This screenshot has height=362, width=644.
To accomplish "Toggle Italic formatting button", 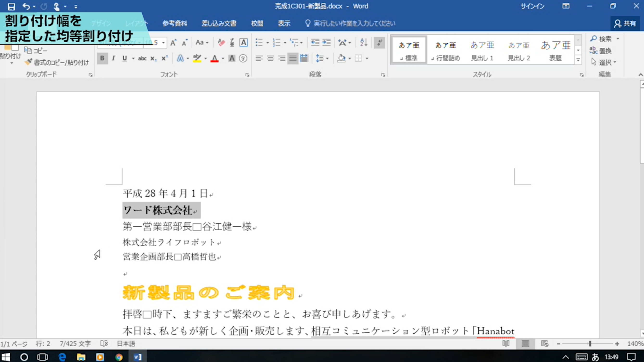I will click(114, 58).
